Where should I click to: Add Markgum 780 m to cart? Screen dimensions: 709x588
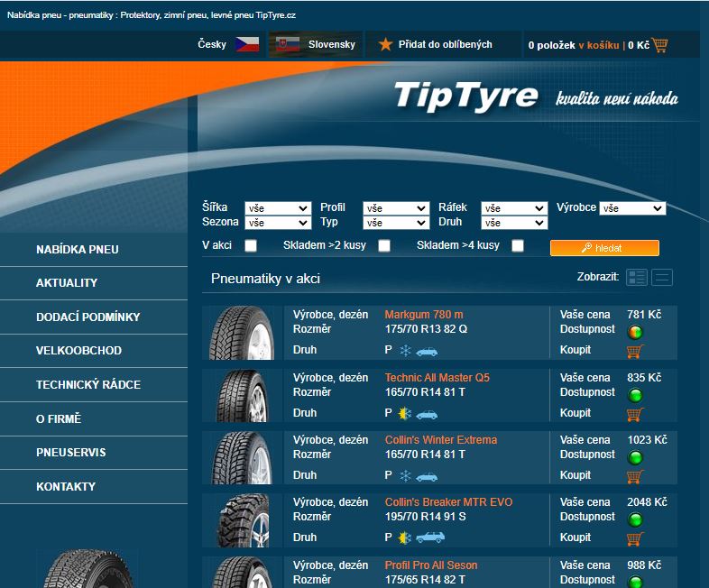click(x=635, y=351)
